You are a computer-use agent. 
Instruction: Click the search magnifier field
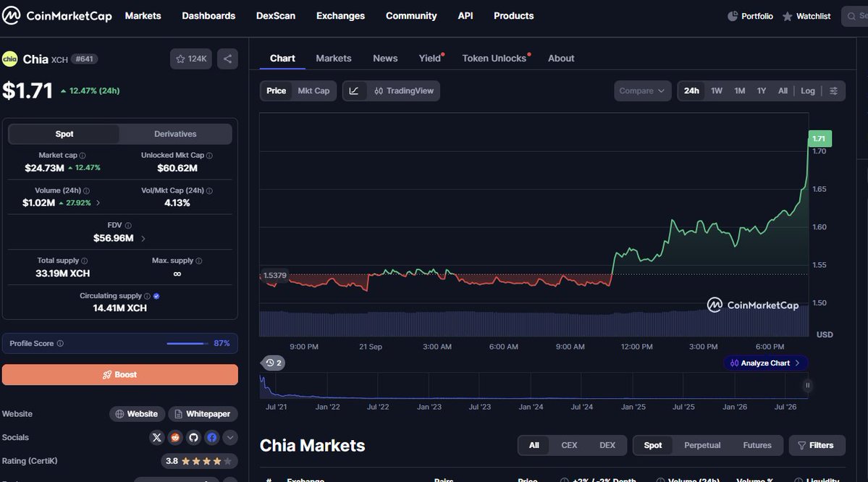click(855, 16)
